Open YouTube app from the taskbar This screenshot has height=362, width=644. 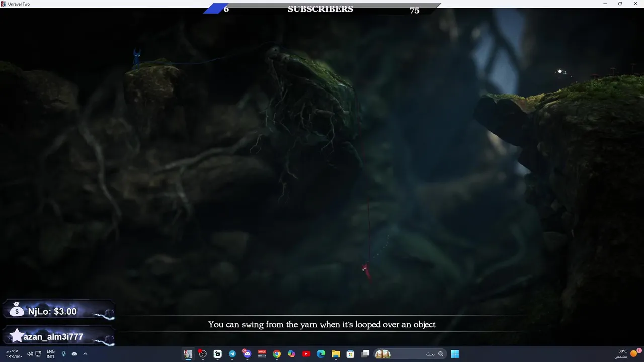click(x=306, y=354)
